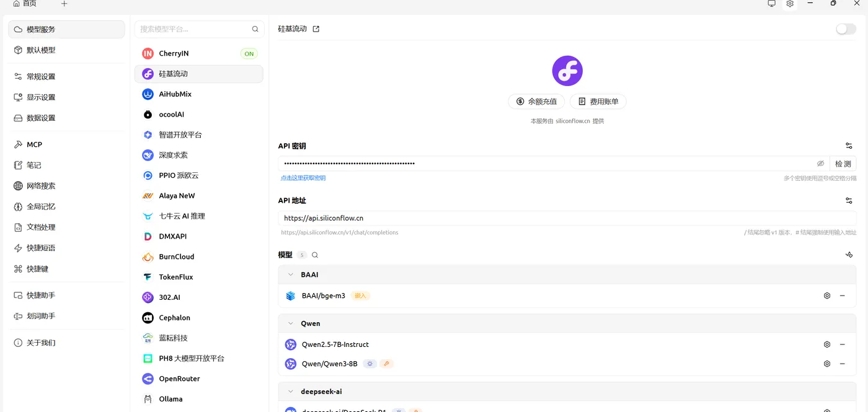Open 全局记忆 settings section
Viewport: 868px width, 412px height.
66,206
